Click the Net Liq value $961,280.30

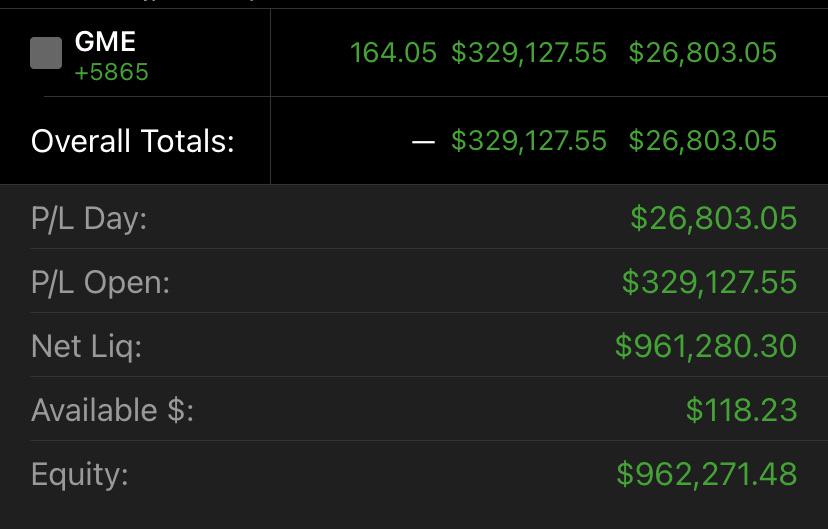pos(706,346)
